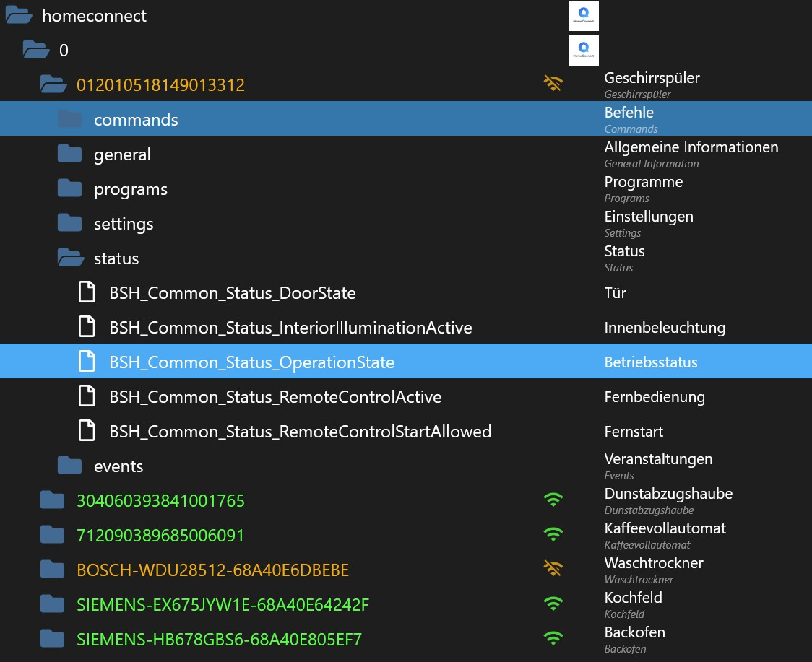Viewport: 812px width, 662px height.
Task: Click the Waschtrockner disconnected wifi icon
Action: (553, 570)
